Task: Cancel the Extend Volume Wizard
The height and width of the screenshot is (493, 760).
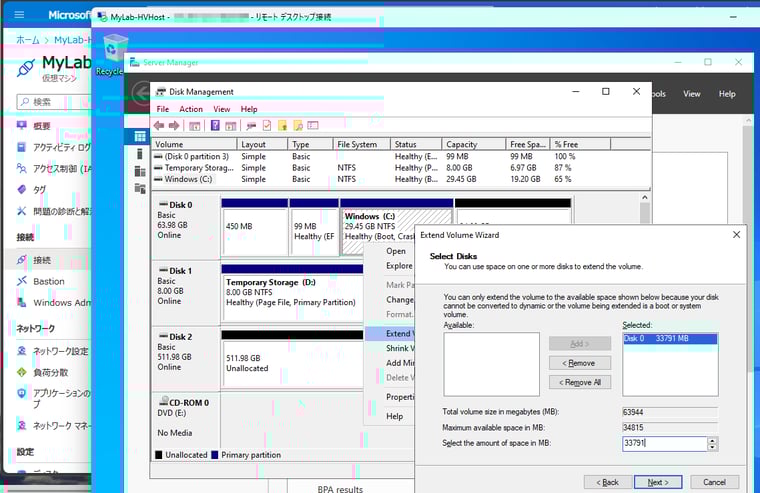Action: 714,482
